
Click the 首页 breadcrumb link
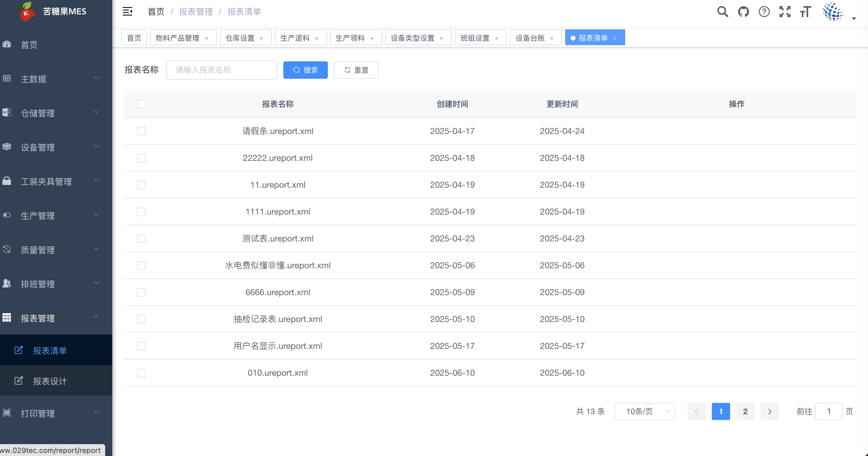(156, 12)
